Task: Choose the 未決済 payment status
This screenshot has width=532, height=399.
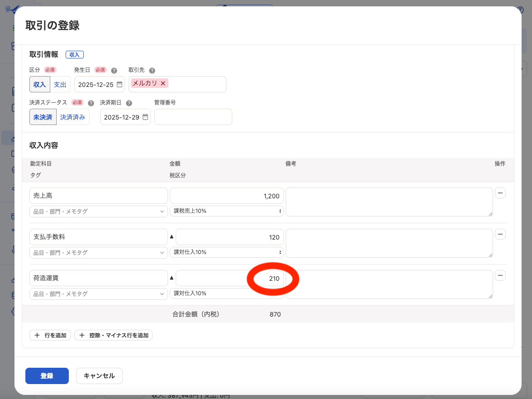Action: pos(43,117)
